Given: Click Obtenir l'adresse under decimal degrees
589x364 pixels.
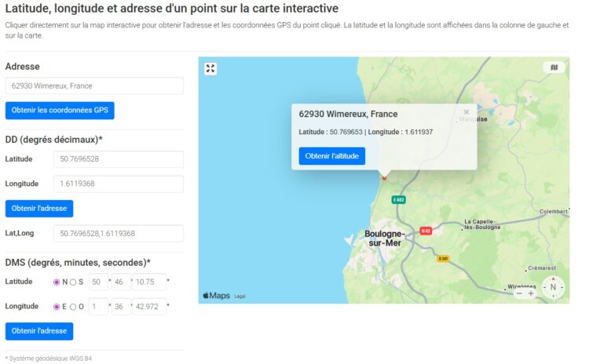Looking at the screenshot, I should pos(39,209).
